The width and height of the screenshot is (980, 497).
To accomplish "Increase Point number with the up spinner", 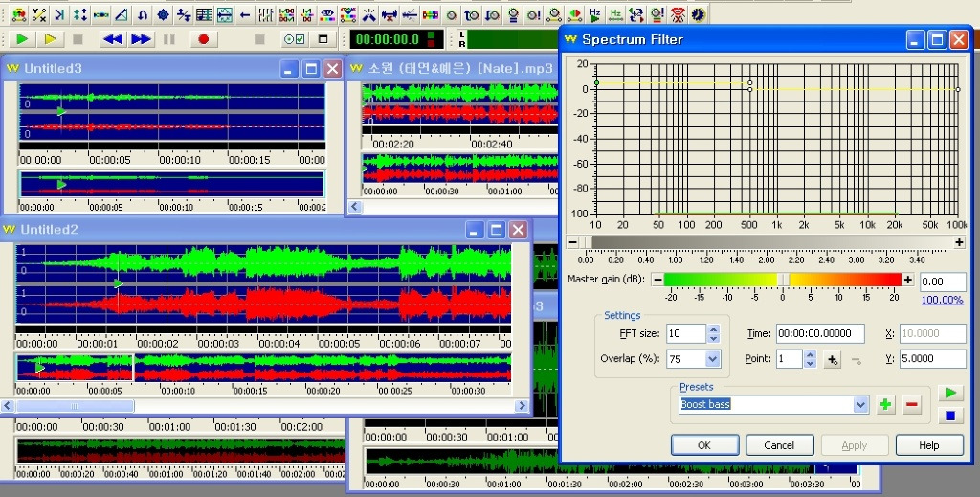I will [x=810, y=355].
